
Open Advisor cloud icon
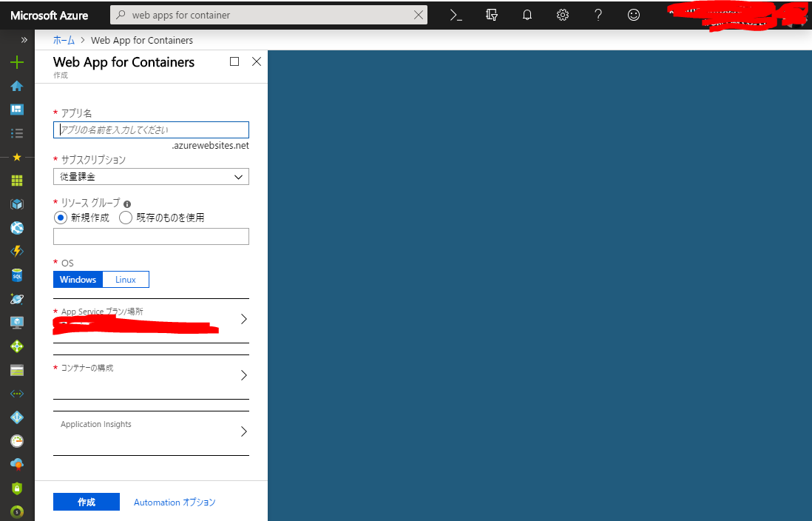coord(17,465)
